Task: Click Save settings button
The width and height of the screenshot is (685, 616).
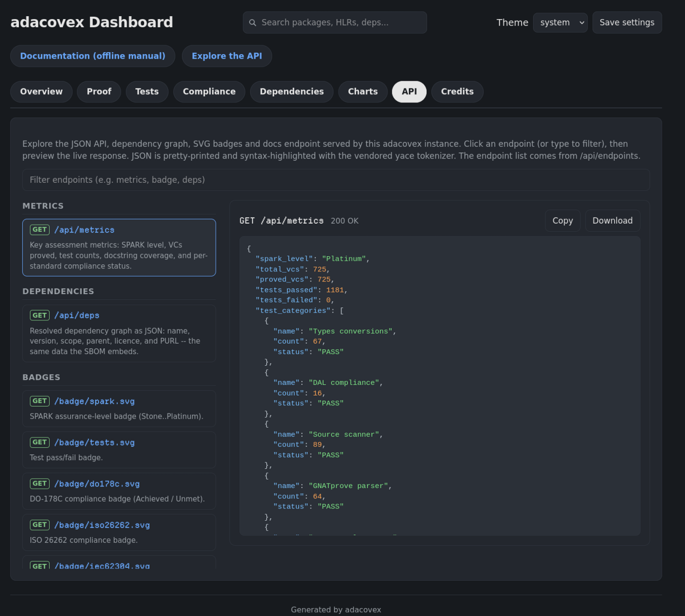Action: click(x=627, y=23)
